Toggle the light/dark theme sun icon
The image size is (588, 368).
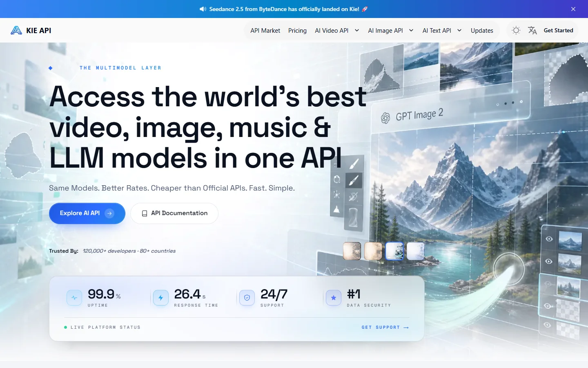(516, 30)
